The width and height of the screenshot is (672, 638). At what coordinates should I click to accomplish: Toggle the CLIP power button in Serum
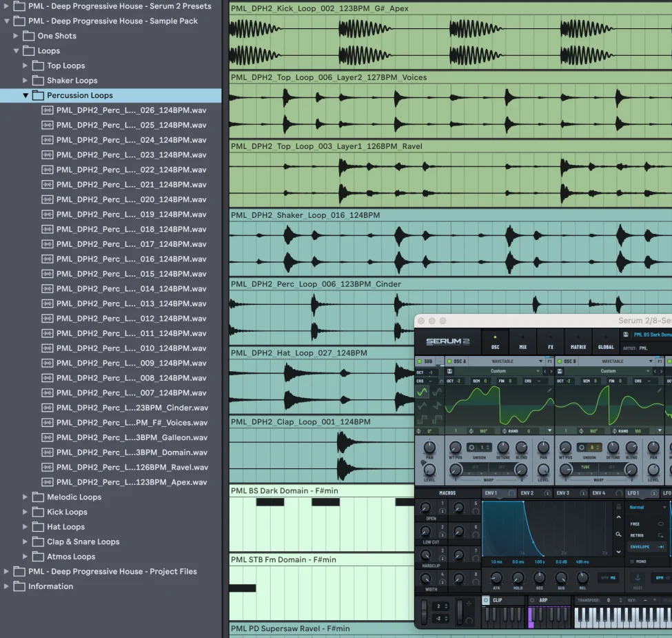pyautogui.click(x=486, y=600)
